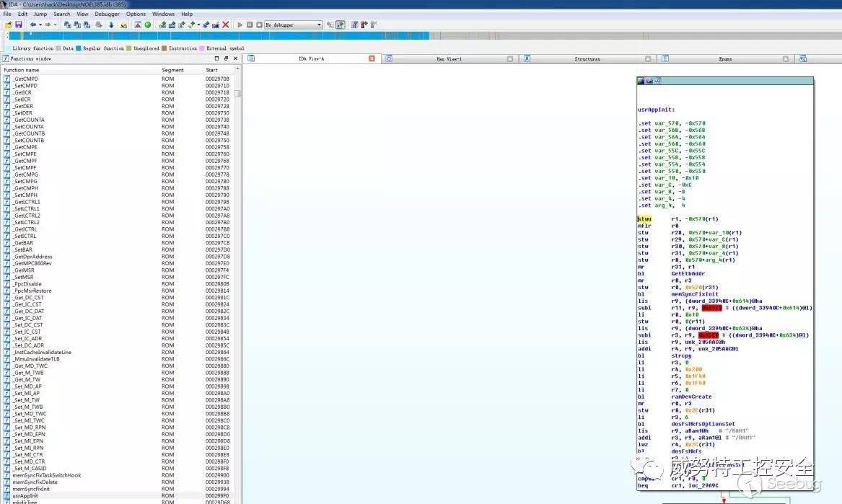
Task: Click the strcpy call in the graph
Action: tap(681, 356)
